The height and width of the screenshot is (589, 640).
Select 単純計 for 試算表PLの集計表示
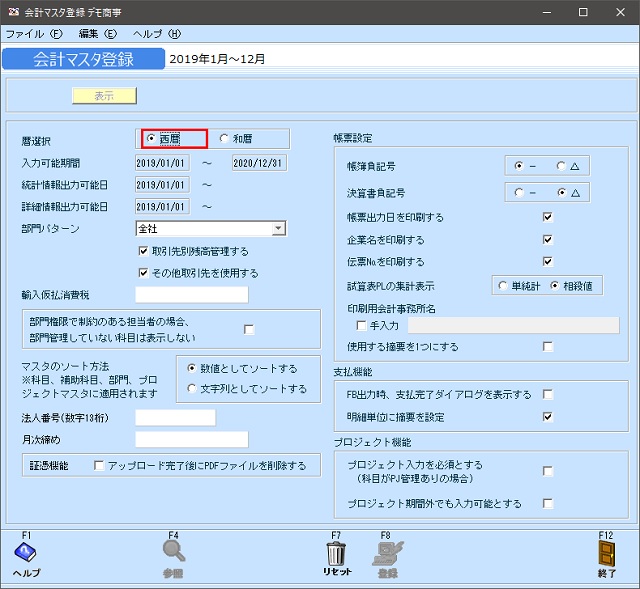[x=502, y=286]
